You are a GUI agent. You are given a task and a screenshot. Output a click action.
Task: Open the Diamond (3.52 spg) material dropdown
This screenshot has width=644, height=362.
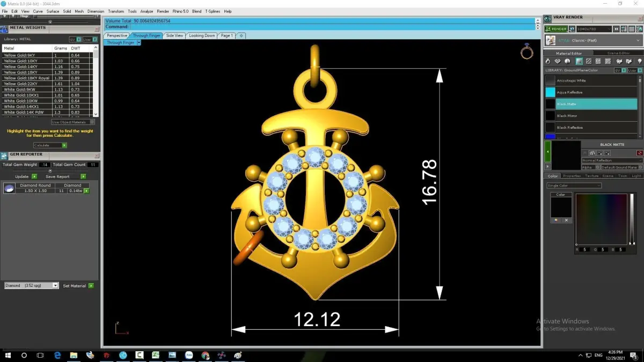31,286
